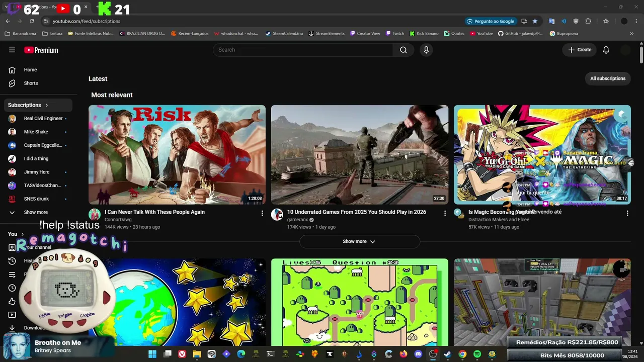
Task: Open the Super Mario World map thumbnail
Action: click(360, 302)
